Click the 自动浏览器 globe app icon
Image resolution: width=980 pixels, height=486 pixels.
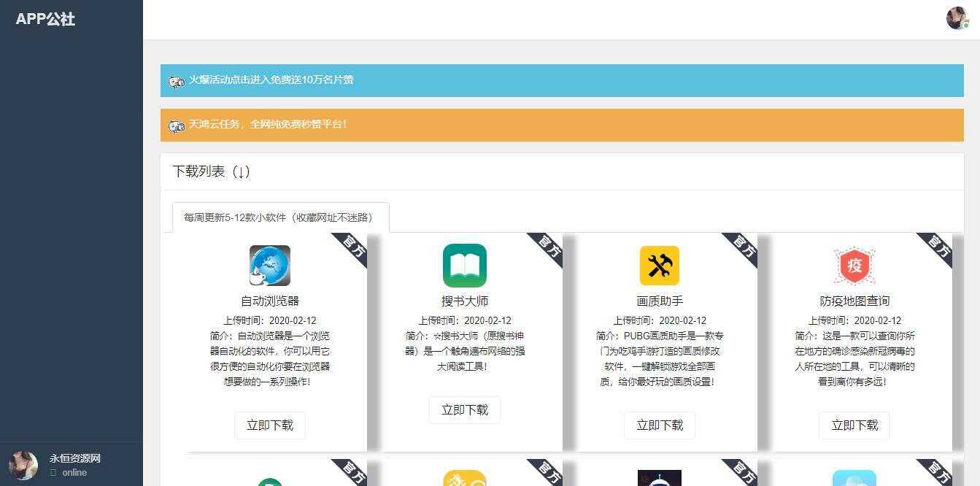pos(270,266)
